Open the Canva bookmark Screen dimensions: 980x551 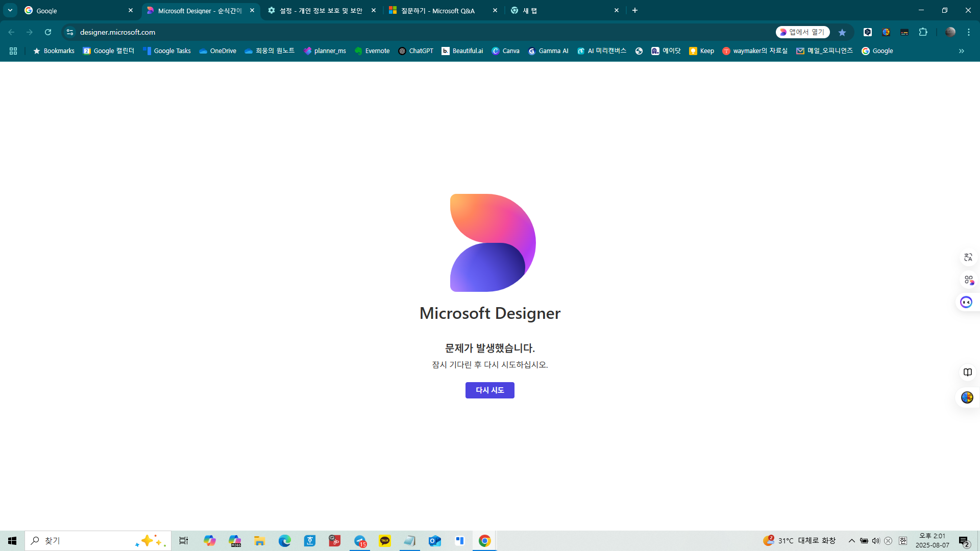[505, 51]
